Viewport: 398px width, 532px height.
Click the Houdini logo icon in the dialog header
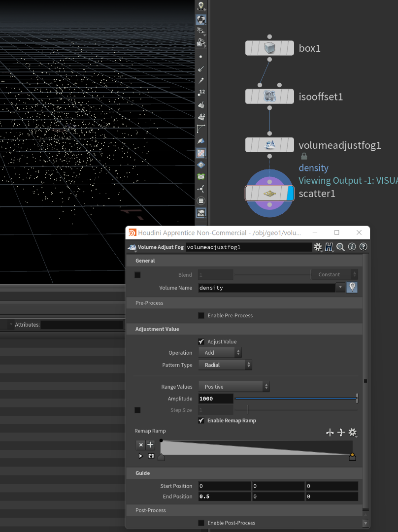329,247
